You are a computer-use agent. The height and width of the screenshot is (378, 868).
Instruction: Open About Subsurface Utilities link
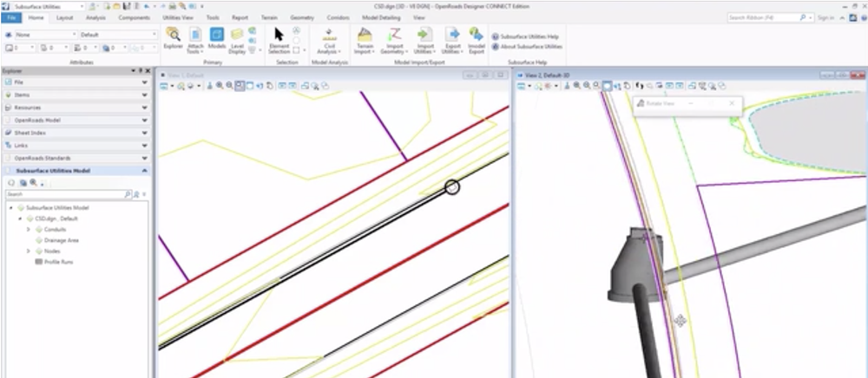tap(527, 47)
